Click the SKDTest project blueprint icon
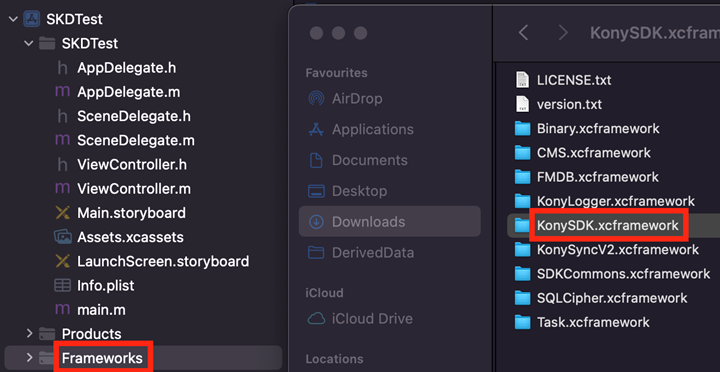 point(32,19)
